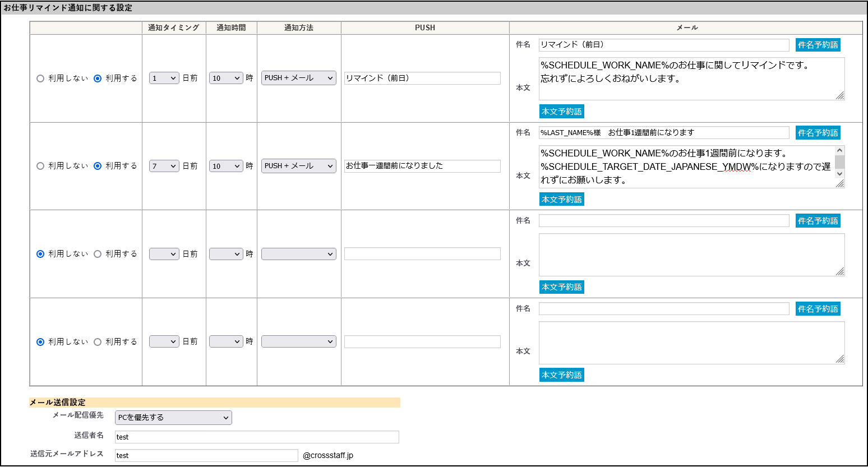Click the お仕事リマインド通知に関する設定 title
This screenshot has width=868, height=467.
click(68, 8)
